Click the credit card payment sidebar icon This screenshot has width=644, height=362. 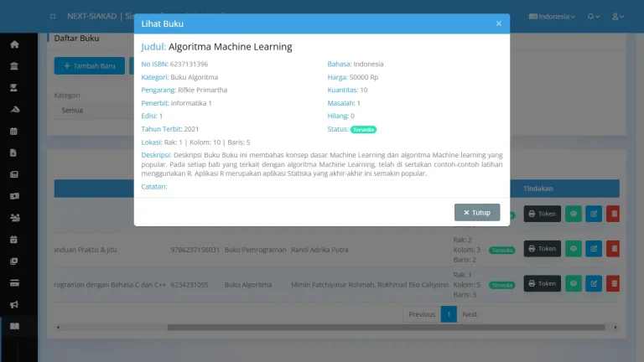[14, 282]
